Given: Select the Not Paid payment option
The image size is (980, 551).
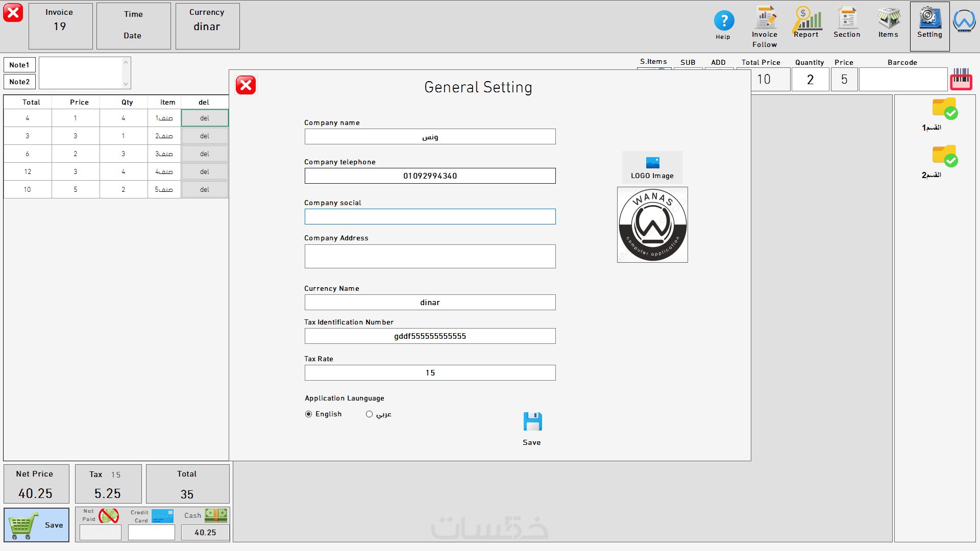Looking at the screenshot, I should click(109, 515).
